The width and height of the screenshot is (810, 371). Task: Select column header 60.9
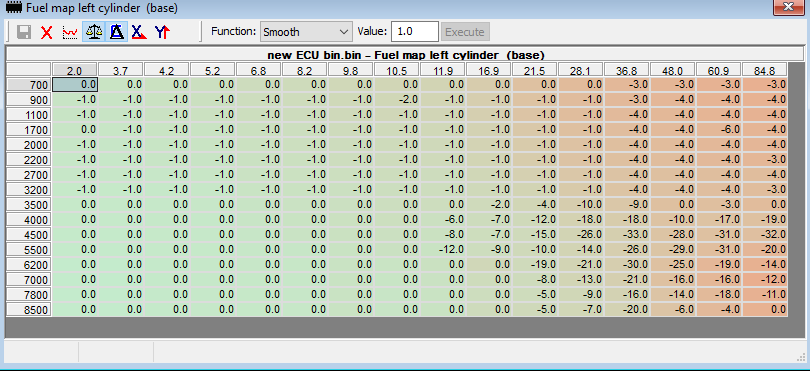pyautogui.click(x=719, y=70)
